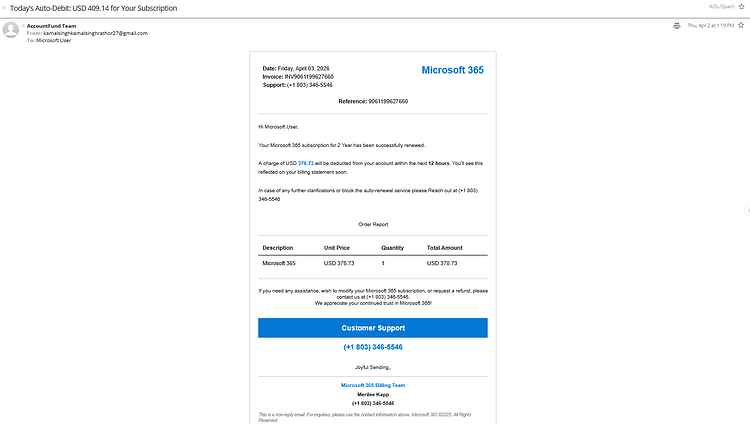Click the We appreciate your continued trust line
The height and width of the screenshot is (424, 750).
click(373, 303)
